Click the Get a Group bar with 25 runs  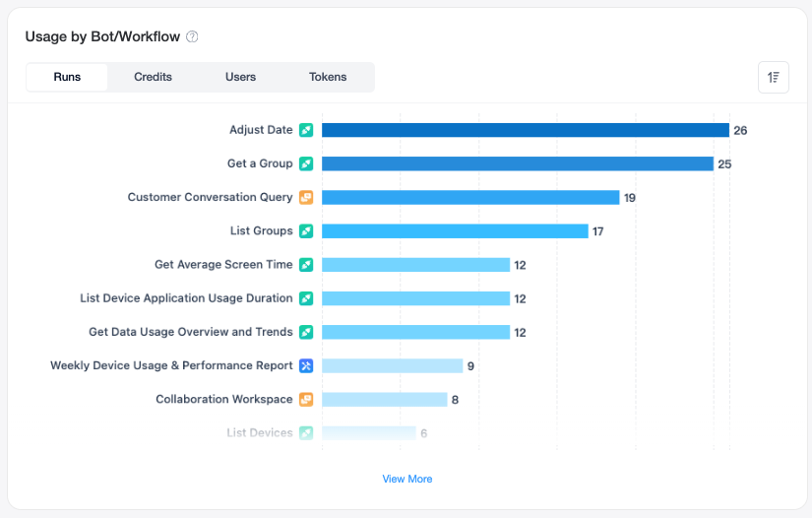point(518,163)
